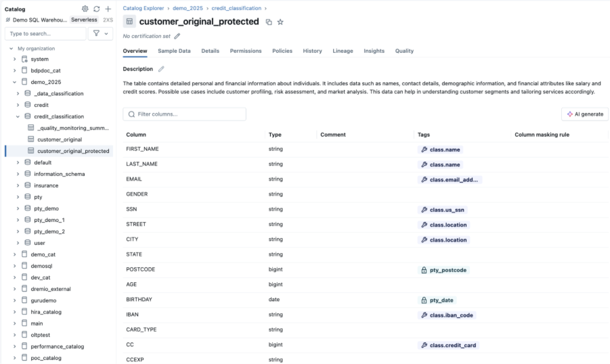Select customer_original table in tree
Image resolution: width=610 pixels, height=364 pixels.
[x=59, y=139]
